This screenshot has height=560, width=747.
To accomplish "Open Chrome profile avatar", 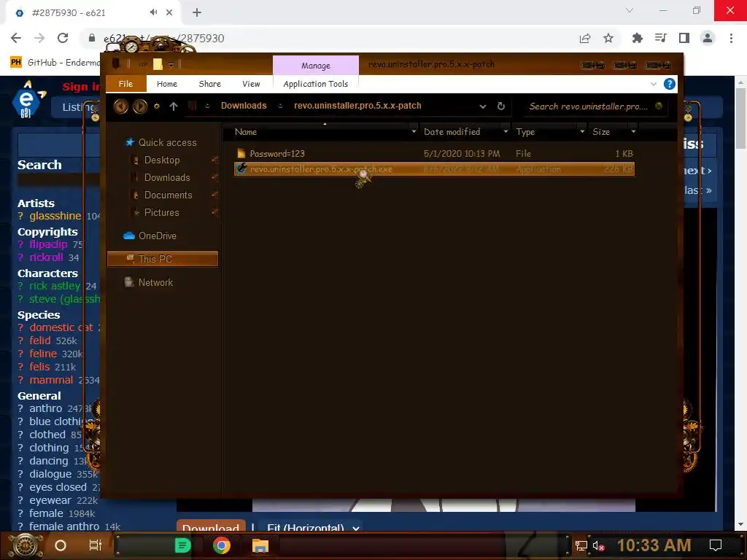I will click(708, 38).
